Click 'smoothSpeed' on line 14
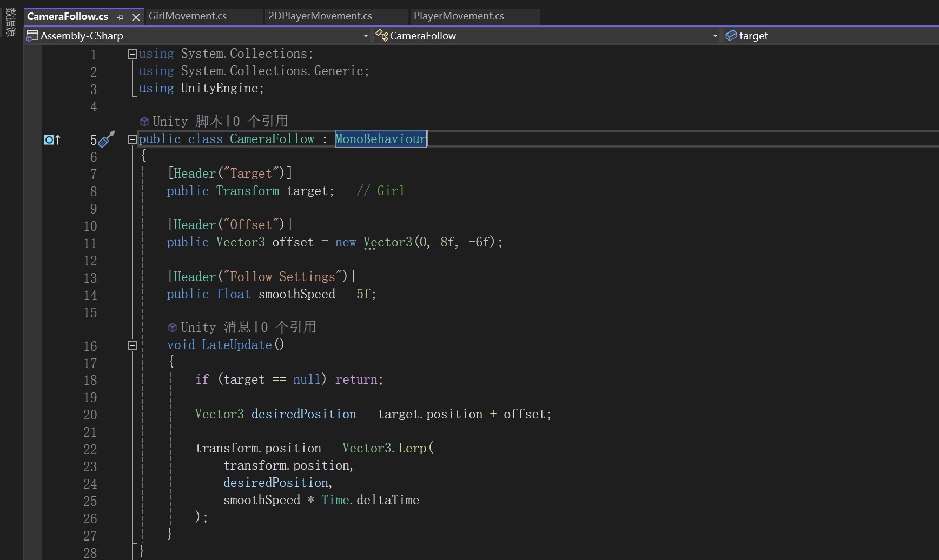The height and width of the screenshot is (560, 939). tap(297, 294)
